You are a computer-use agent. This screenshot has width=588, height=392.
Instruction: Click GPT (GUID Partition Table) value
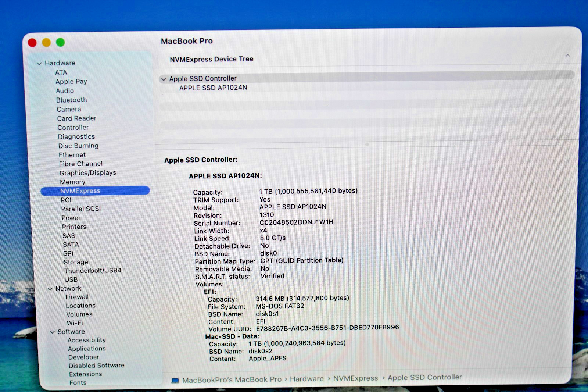(302, 260)
